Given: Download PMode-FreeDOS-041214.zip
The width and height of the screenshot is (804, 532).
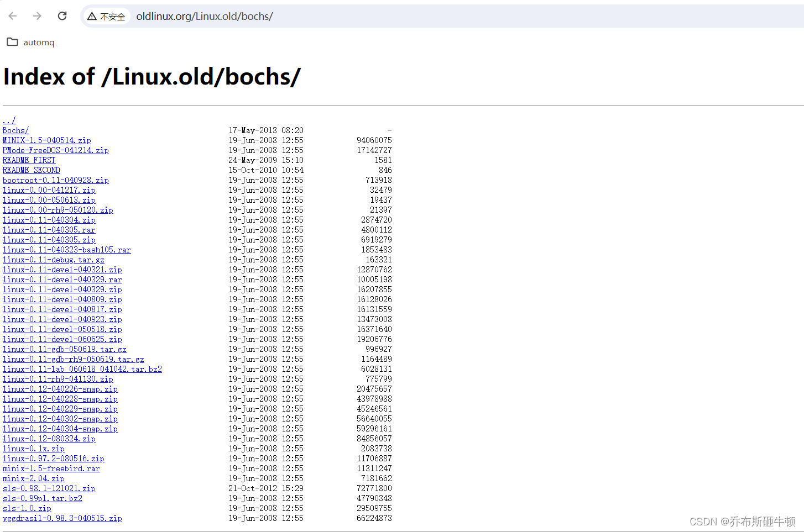Looking at the screenshot, I should coord(55,150).
